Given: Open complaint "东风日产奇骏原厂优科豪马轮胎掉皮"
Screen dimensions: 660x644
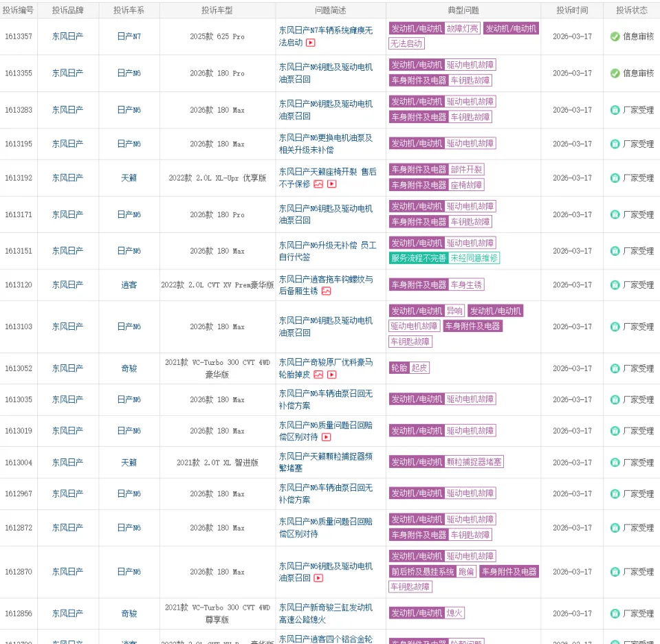Looking at the screenshot, I should point(325,368).
